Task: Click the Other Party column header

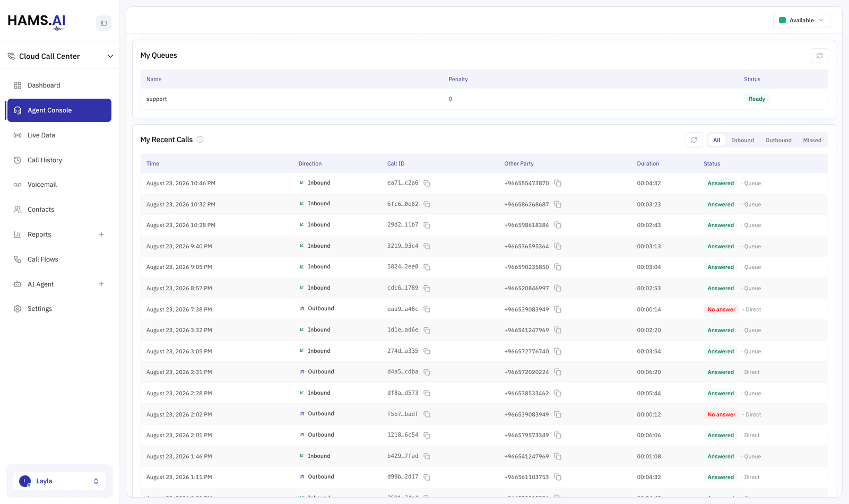Action: coord(519,163)
